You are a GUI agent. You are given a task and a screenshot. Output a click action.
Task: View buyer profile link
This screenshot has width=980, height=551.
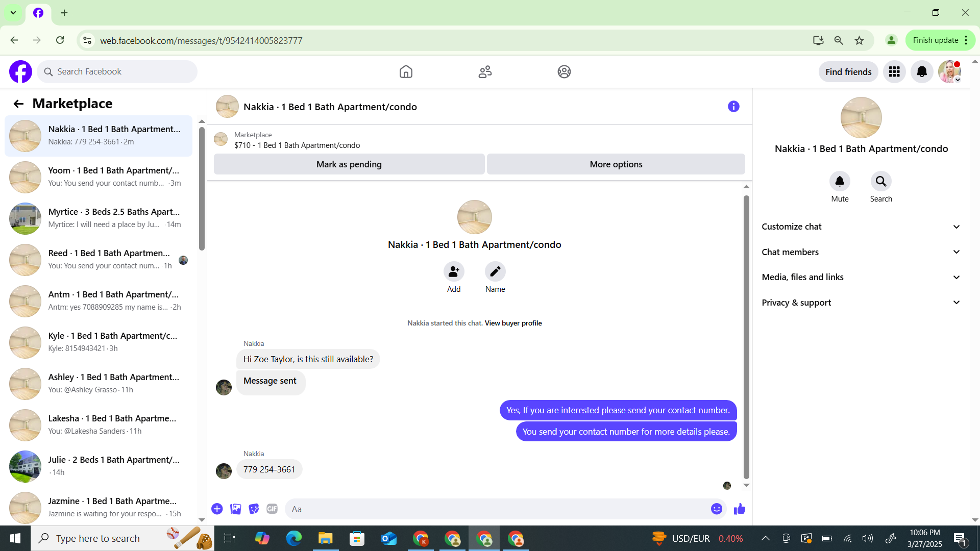coord(513,323)
